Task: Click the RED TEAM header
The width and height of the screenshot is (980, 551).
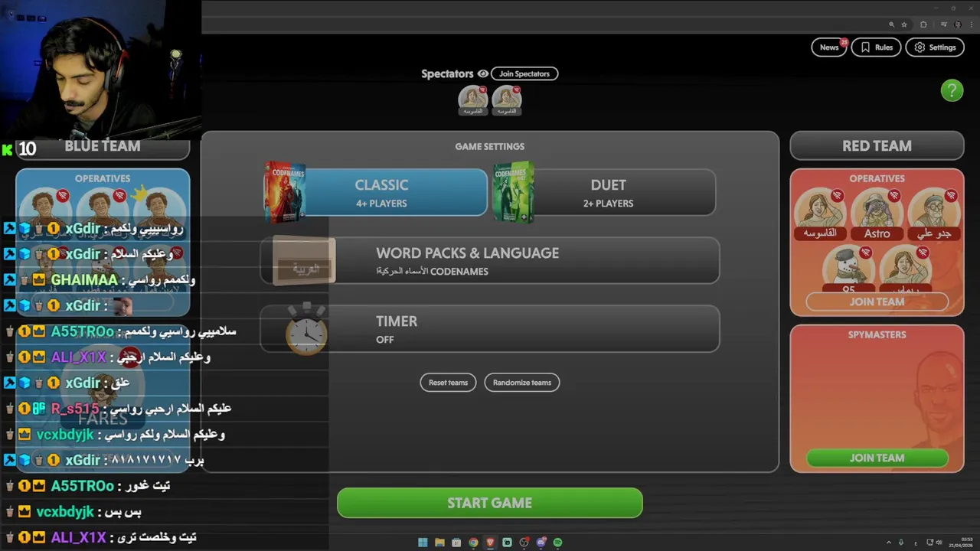Action: (877, 145)
